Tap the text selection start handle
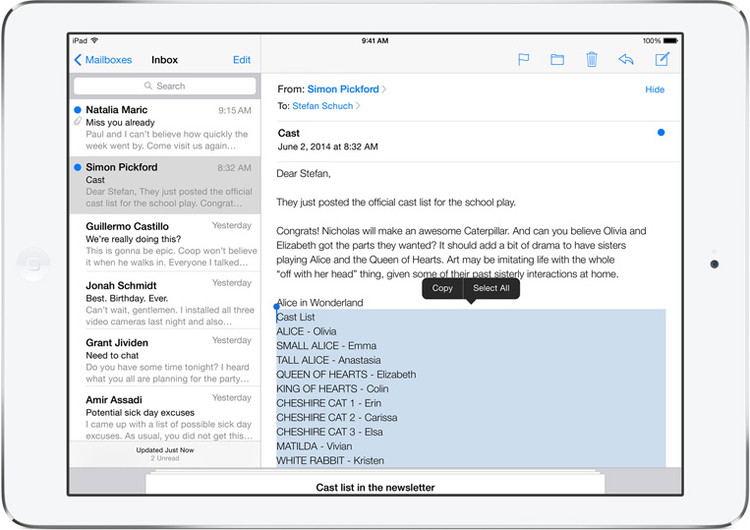The image size is (750, 530). 277,306
